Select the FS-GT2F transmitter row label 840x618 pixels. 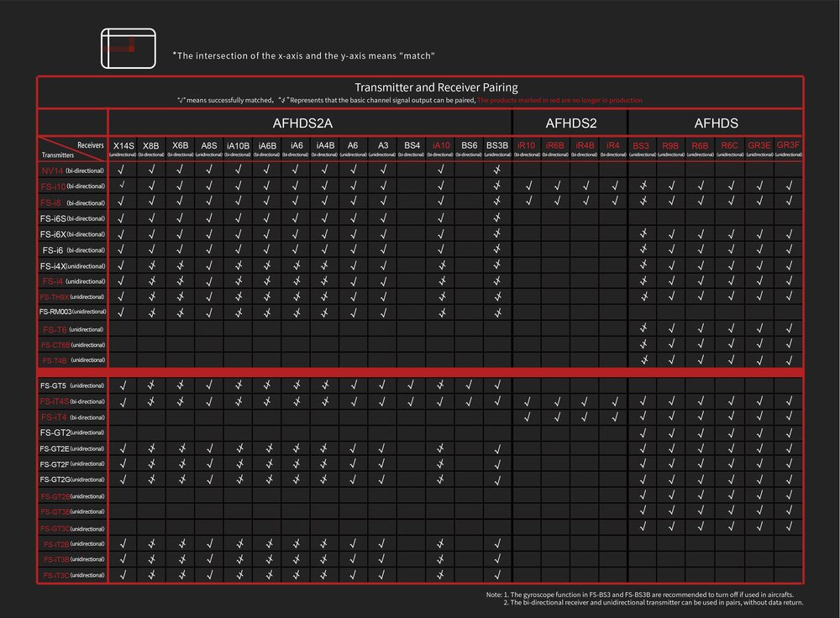click(71, 464)
